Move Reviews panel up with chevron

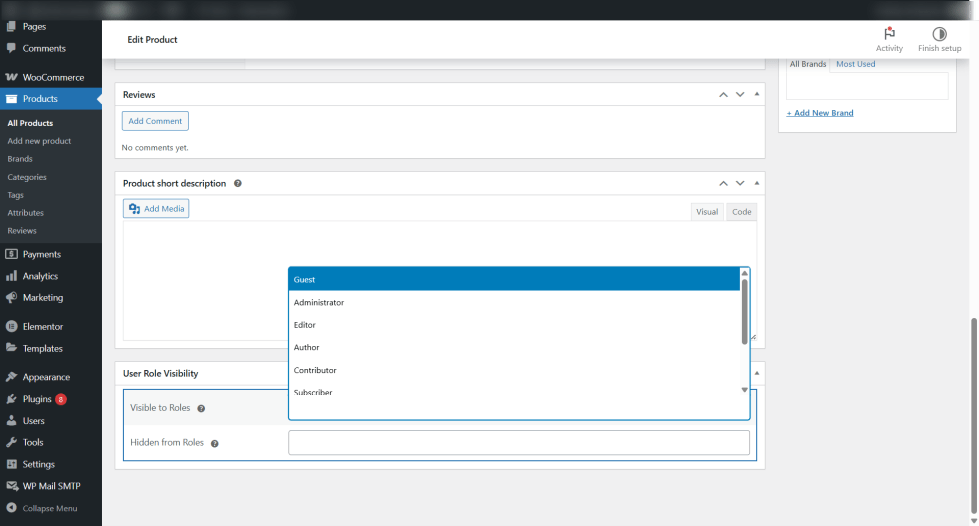(723, 95)
